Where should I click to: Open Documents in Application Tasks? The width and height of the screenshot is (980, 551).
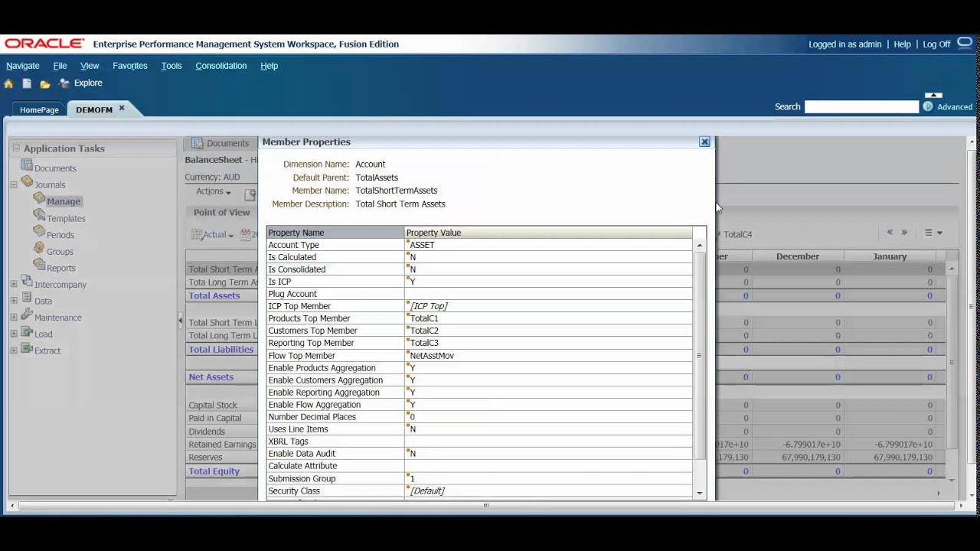(x=55, y=168)
